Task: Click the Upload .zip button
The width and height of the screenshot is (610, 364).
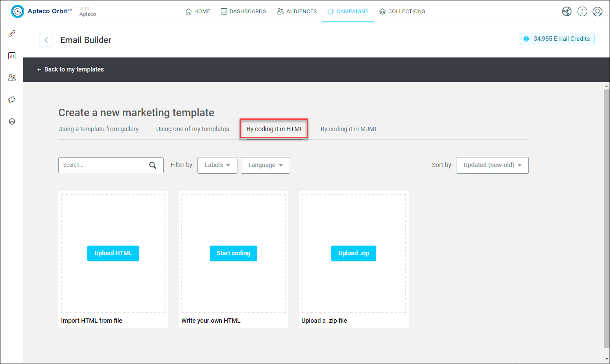Action: pos(354,253)
